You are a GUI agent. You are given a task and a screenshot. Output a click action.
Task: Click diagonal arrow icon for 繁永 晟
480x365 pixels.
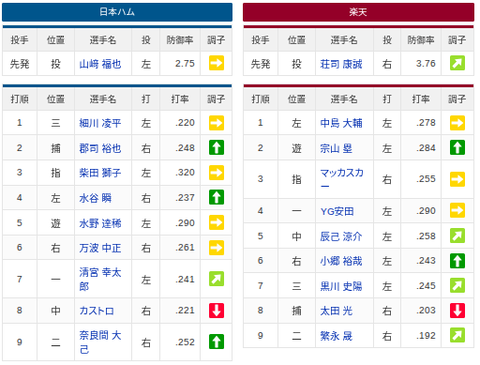point(457,335)
